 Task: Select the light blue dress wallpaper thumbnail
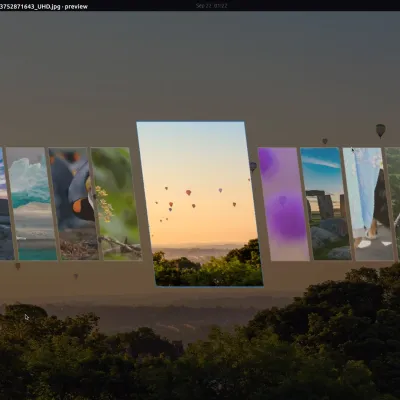pos(368,204)
